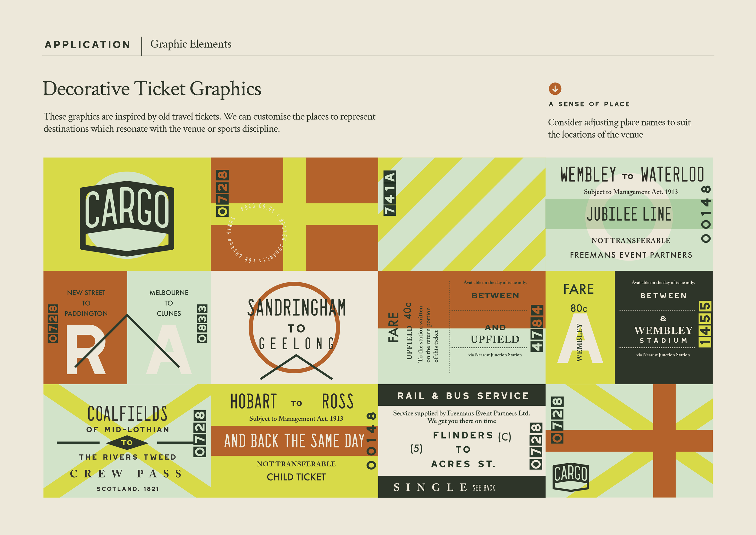Click the HOBART origin text
The height and width of the screenshot is (535, 756).
pyautogui.click(x=253, y=402)
